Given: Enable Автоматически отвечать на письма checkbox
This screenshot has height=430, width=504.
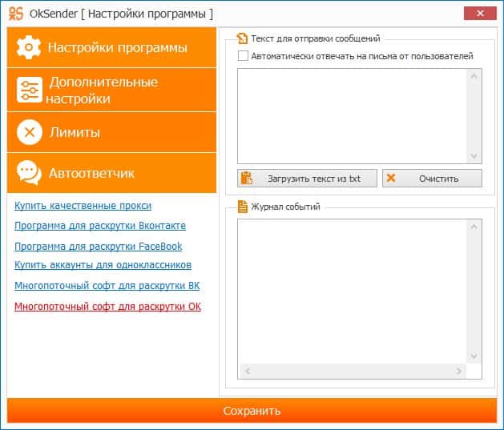Looking at the screenshot, I should tap(243, 56).
